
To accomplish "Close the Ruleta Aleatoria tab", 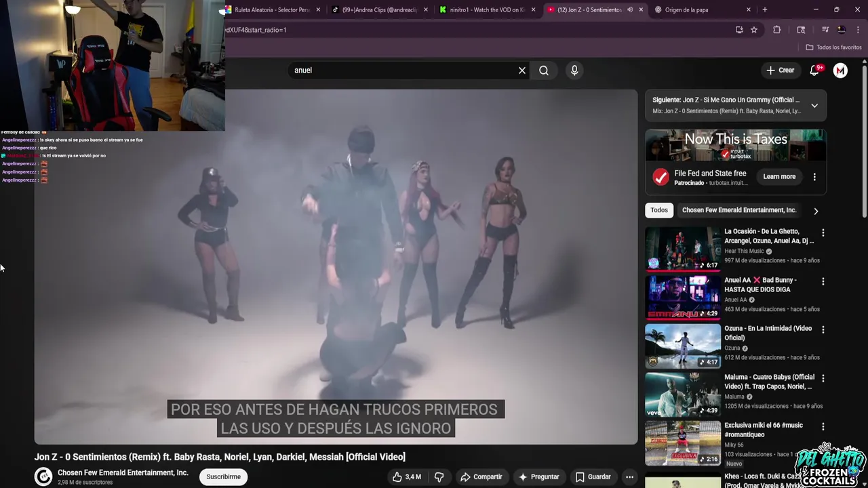I will pos(318,9).
